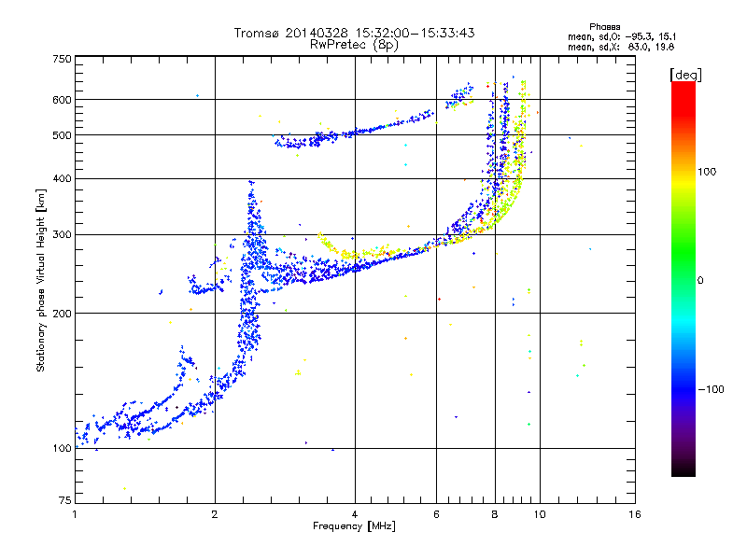Click the y-axis tick label '600'

(62, 100)
